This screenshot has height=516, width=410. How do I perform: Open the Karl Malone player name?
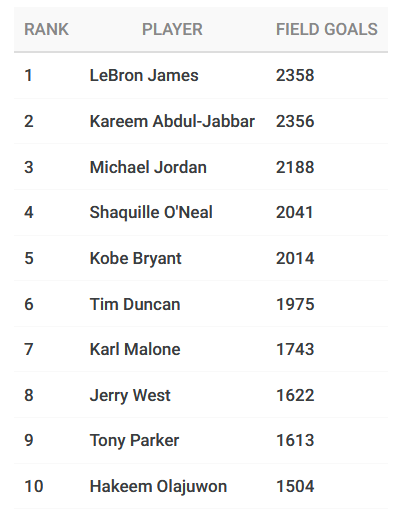tap(135, 349)
